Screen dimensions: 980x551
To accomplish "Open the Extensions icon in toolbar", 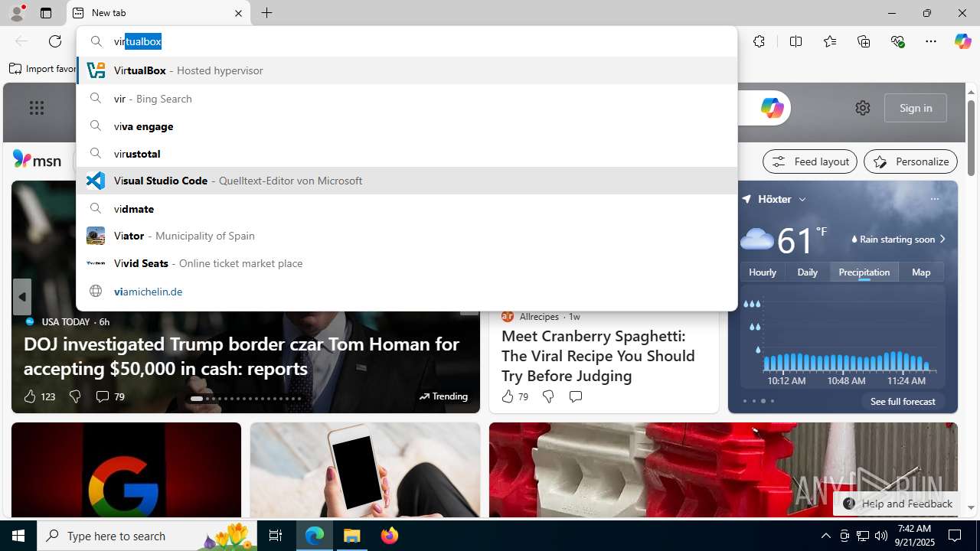I will (759, 41).
